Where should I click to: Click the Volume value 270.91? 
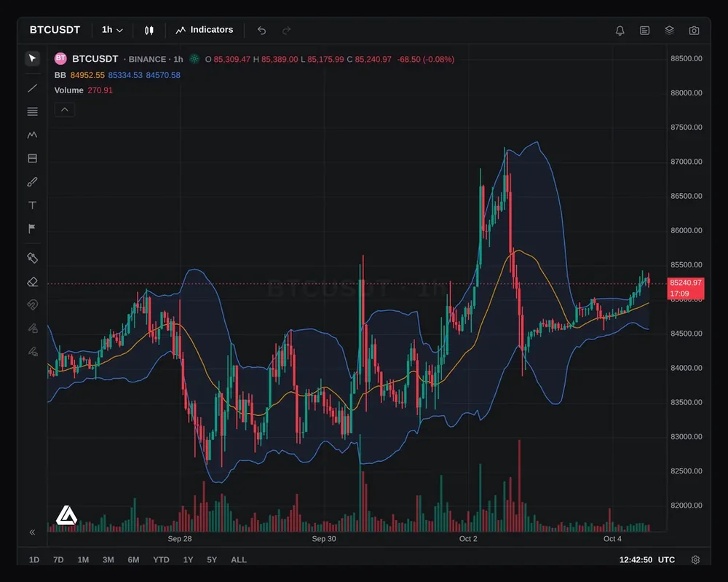100,90
